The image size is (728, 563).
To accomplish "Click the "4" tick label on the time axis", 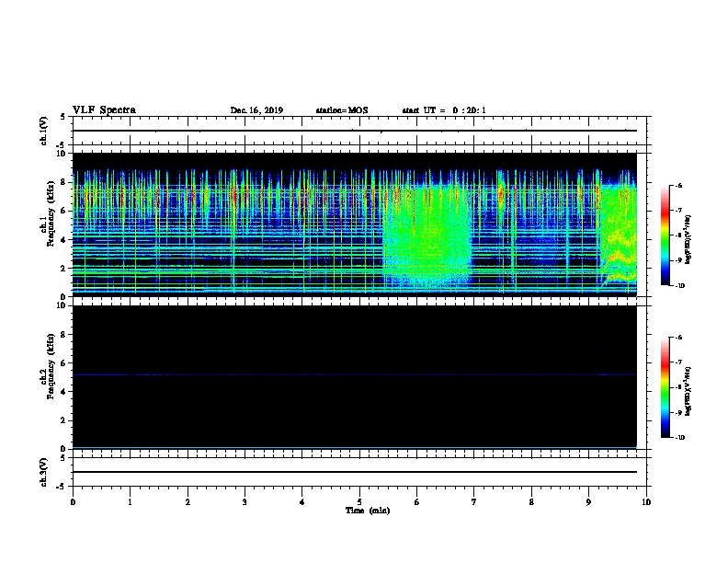I will click(x=301, y=501).
